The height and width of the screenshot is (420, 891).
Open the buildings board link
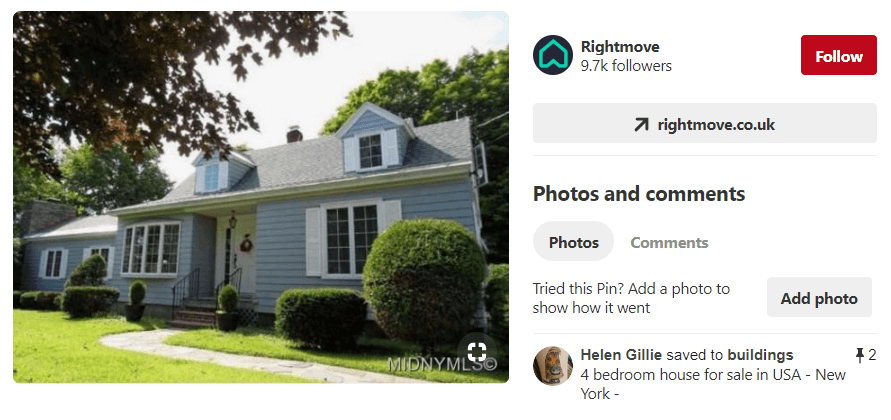point(760,355)
